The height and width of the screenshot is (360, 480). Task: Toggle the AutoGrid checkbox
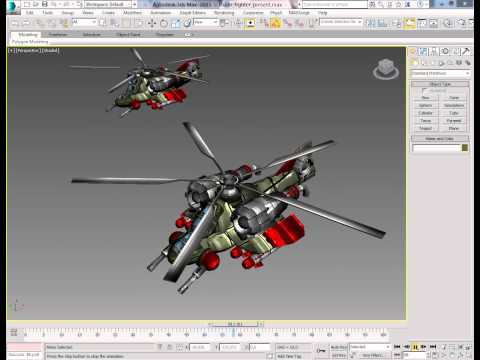tap(424, 90)
